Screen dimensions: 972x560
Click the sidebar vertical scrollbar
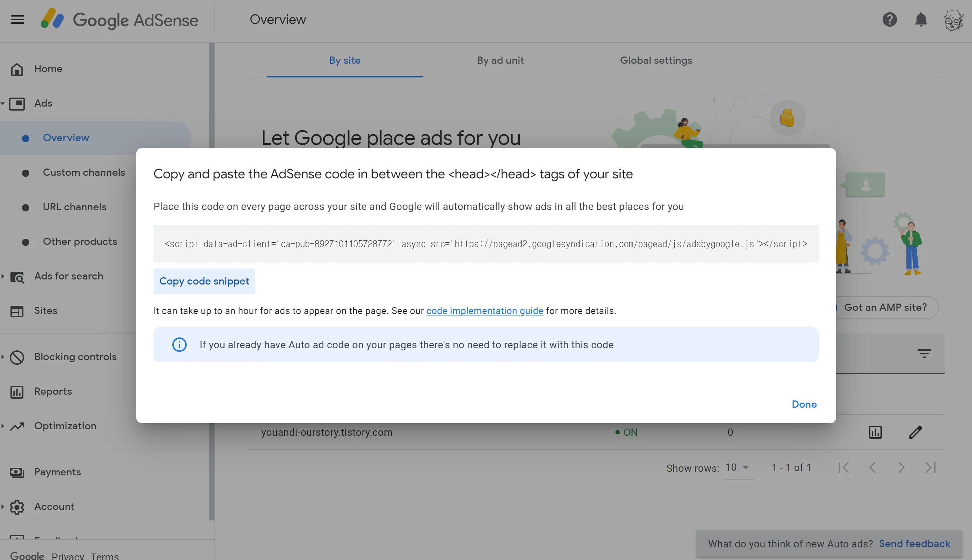[x=211, y=281]
